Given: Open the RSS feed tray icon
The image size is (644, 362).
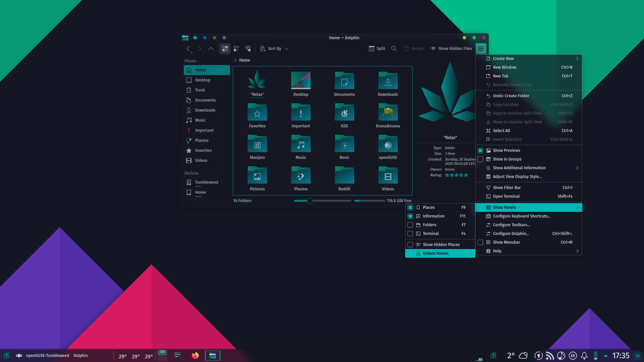Looking at the screenshot, I should click(x=549, y=355).
